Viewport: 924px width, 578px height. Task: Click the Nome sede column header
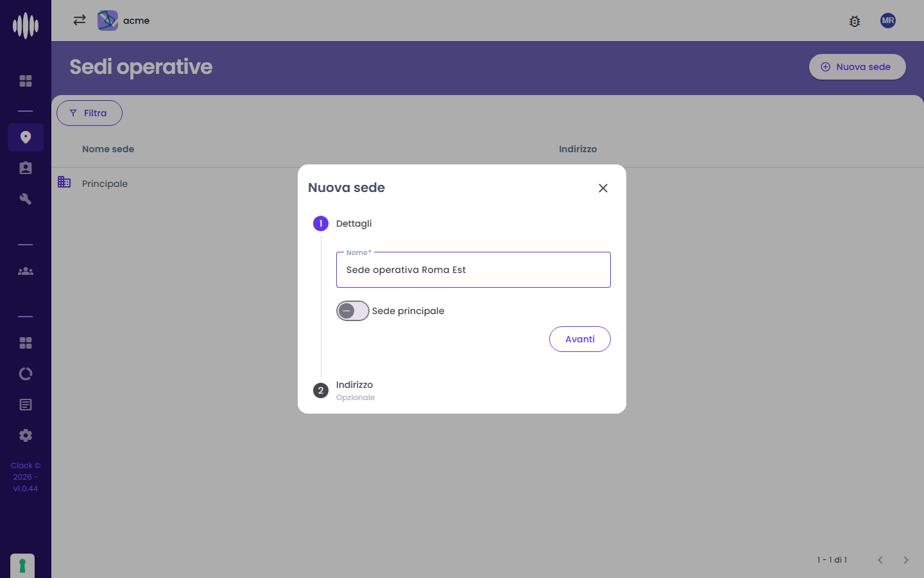pyautogui.click(x=108, y=149)
